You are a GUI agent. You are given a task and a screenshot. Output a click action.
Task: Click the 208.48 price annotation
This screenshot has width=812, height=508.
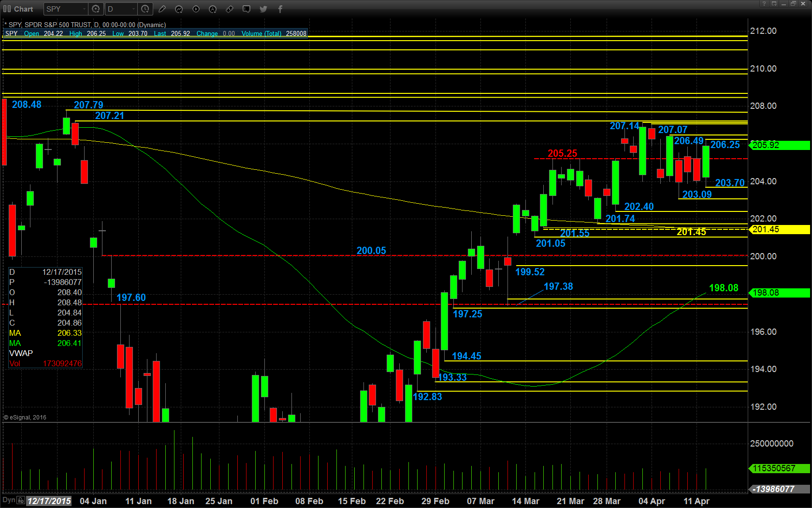[27, 105]
